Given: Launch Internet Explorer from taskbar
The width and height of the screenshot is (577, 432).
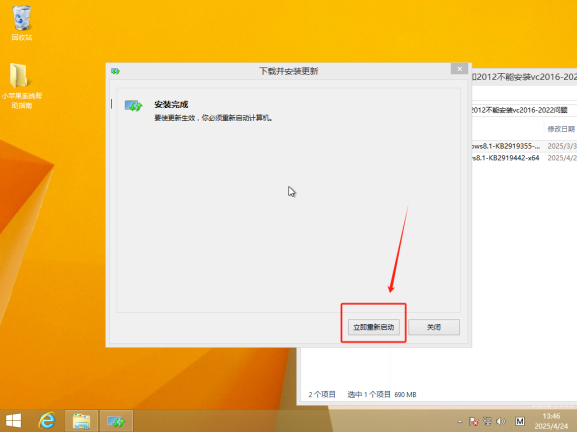Looking at the screenshot, I should (47, 421).
